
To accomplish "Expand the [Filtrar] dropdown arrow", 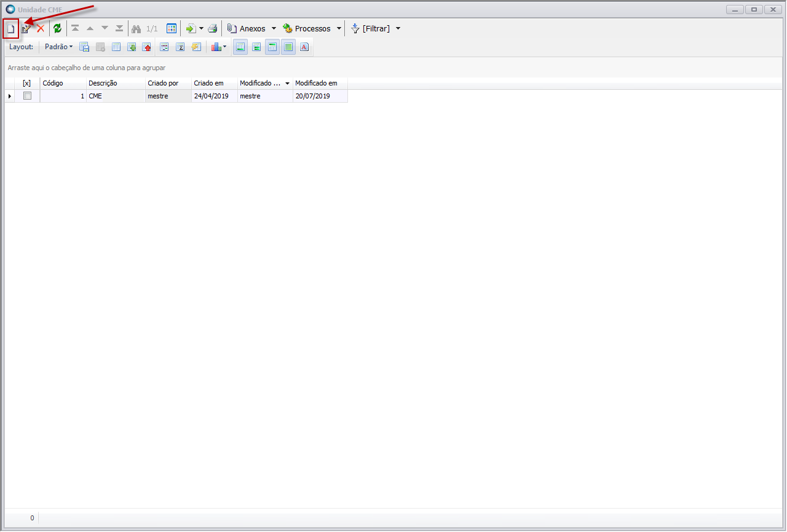I will pos(398,29).
